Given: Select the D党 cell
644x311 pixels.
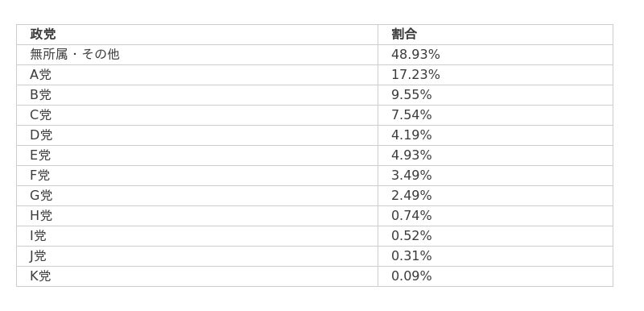Looking at the screenshot, I should click(x=41, y=135).
